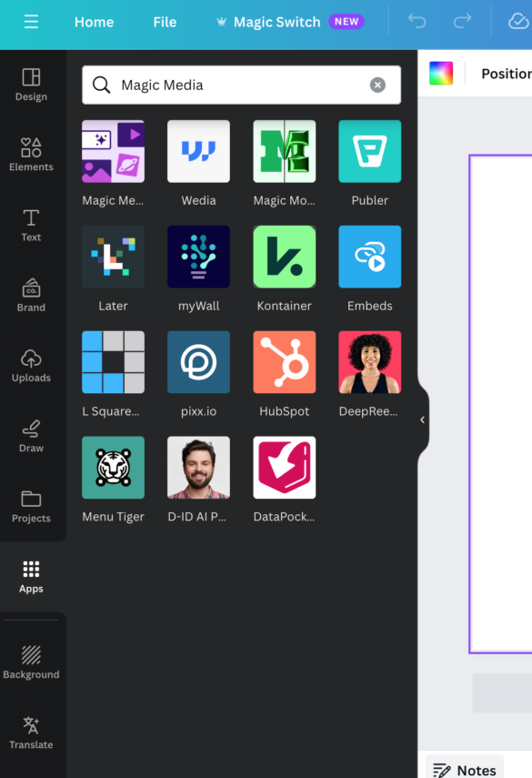Open the Background side panel
The height and width of the screenshot is (778, 532).
pos(31,662)
